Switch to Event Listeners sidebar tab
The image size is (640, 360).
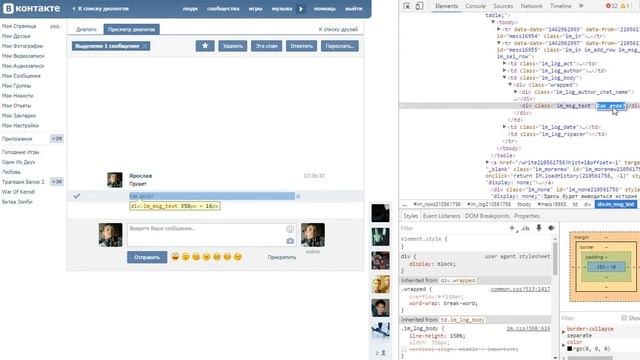click(441, 216)
